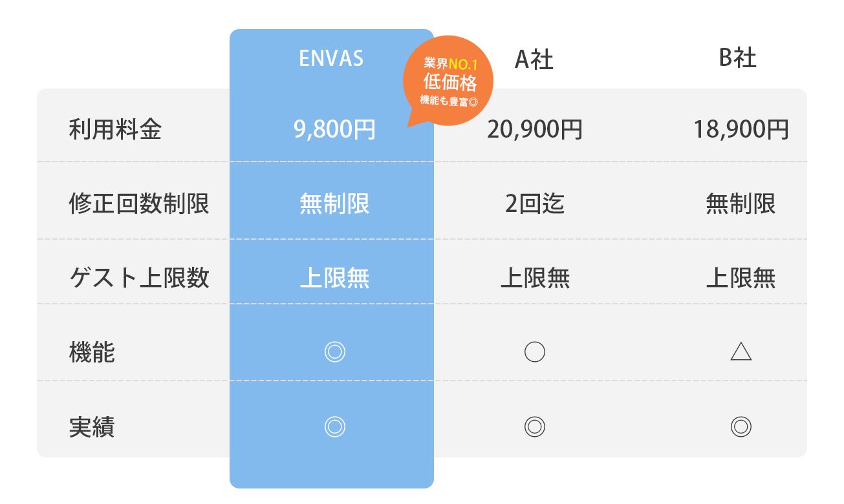The image size is (844, 504).
Task: Click the B社 実績 double-circle icon
Action: 741,426
